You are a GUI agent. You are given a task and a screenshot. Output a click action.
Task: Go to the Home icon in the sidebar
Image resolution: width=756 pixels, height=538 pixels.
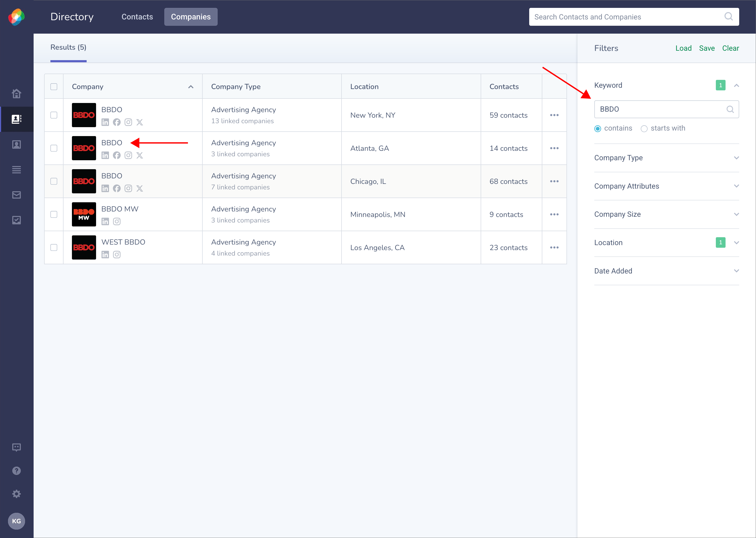[x=17, y=94]
